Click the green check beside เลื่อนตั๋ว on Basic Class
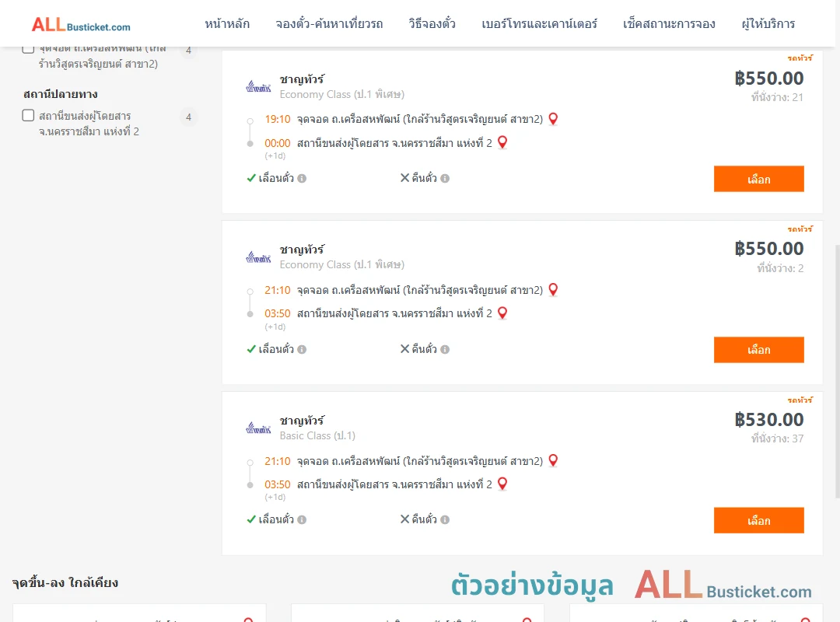840x622 pixels. click(250, 519)
